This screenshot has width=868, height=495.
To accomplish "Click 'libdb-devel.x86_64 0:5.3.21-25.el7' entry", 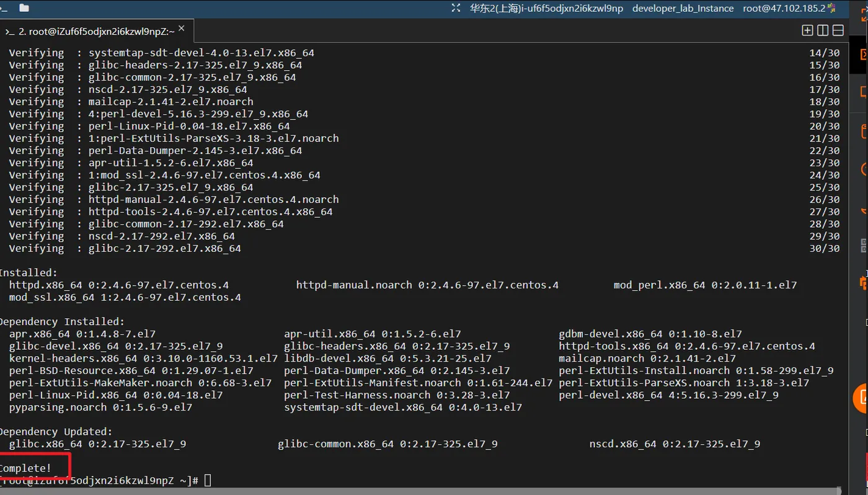I will tap(387, 359).
